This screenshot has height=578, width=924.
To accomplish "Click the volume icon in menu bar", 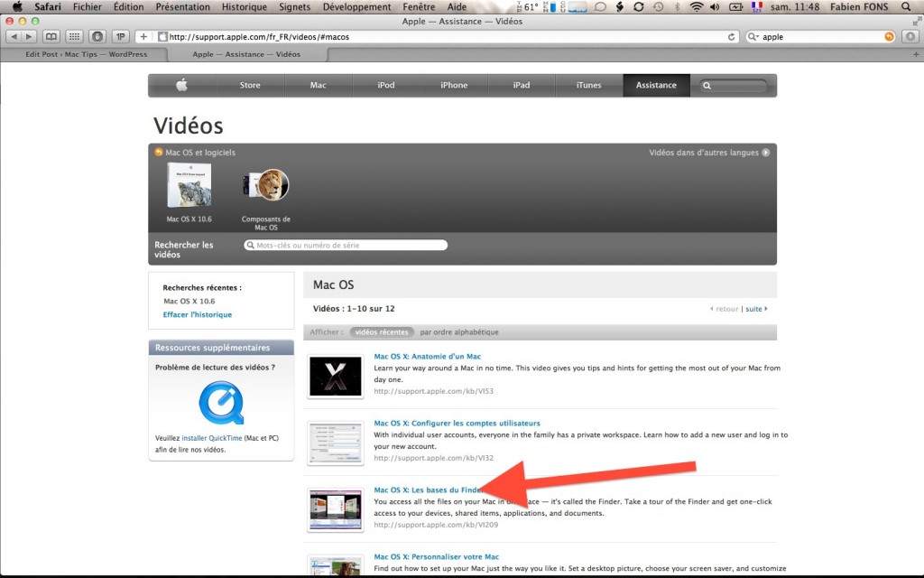I will (715, 7).
